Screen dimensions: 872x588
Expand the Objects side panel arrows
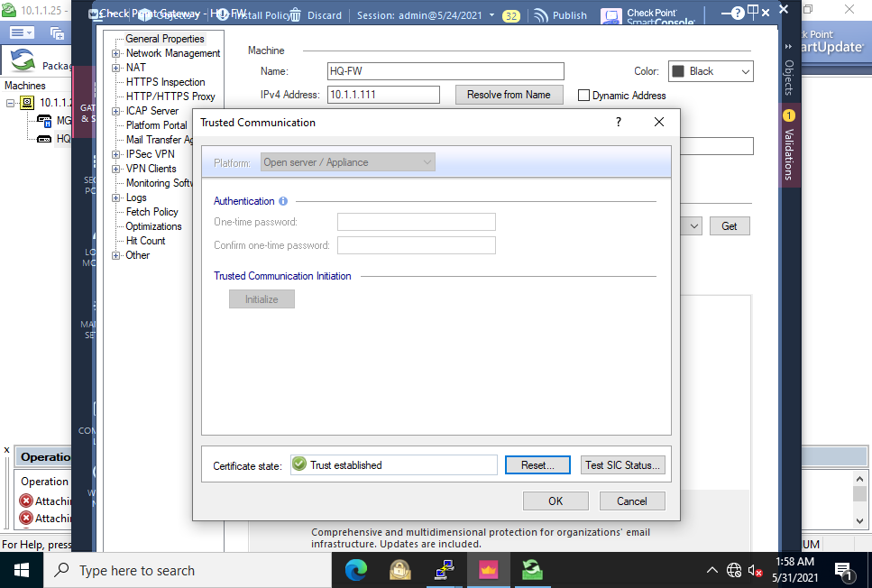pos(788,46)
